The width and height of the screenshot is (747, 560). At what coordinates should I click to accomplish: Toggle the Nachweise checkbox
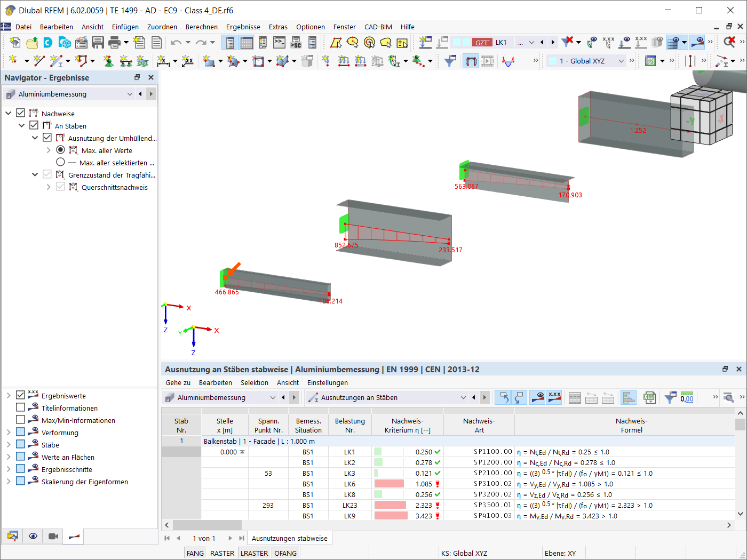point(21,113)
